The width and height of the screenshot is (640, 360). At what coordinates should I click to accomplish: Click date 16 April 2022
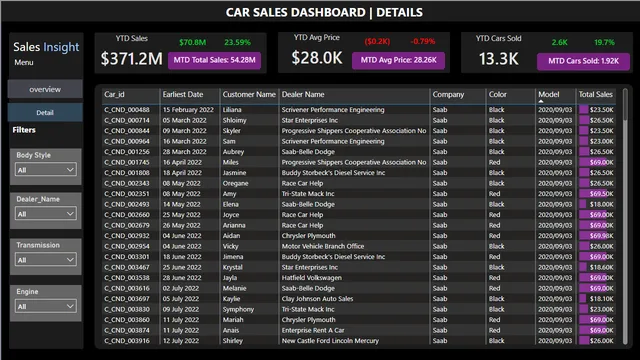point(182,162)
